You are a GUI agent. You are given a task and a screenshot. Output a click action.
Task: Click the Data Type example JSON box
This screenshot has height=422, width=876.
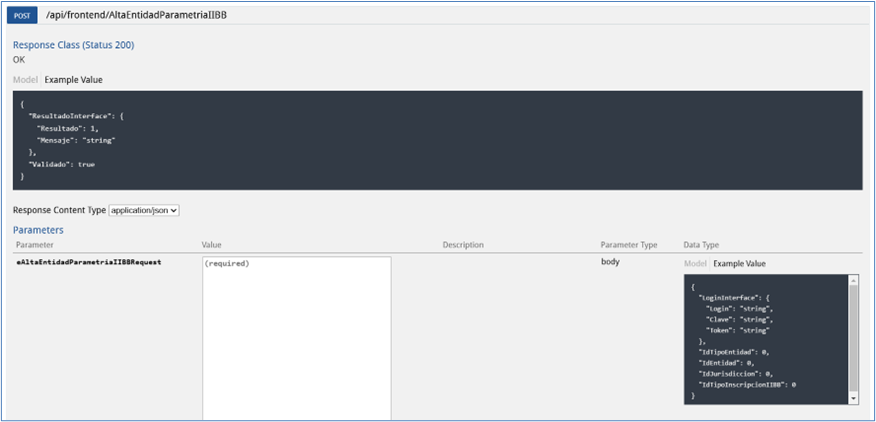pyautogui.click(x=765, y=339)
